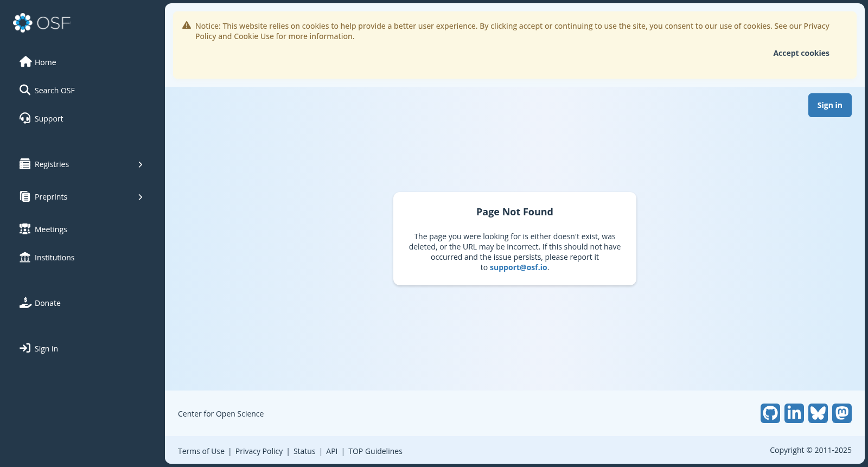
Task: Select Preprints label in sidebar
Action: pyautogui.click(x=51, y=197)
